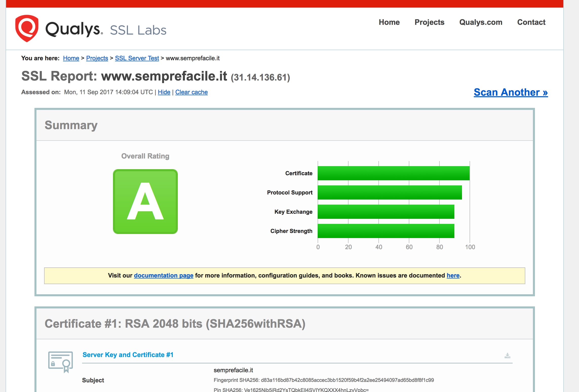This screenshot has width=579, height=392.
Task: Follow the Home breadcrumb link
Action: click(71, 58)
